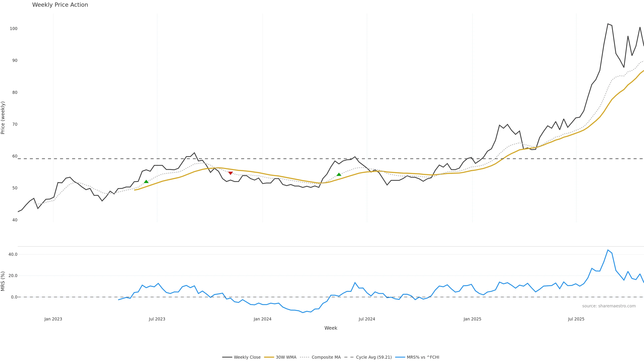Click the 40.0 MRS axis tick label

13,254
